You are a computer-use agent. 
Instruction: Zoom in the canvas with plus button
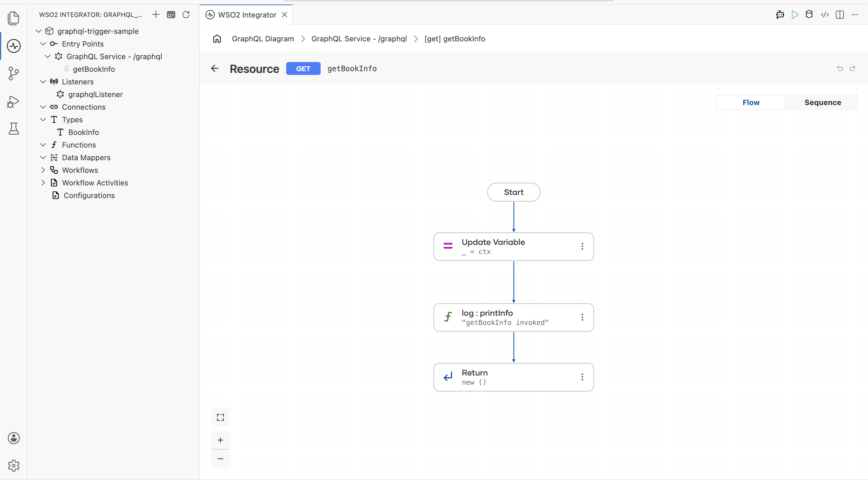(x=220, y=440)
